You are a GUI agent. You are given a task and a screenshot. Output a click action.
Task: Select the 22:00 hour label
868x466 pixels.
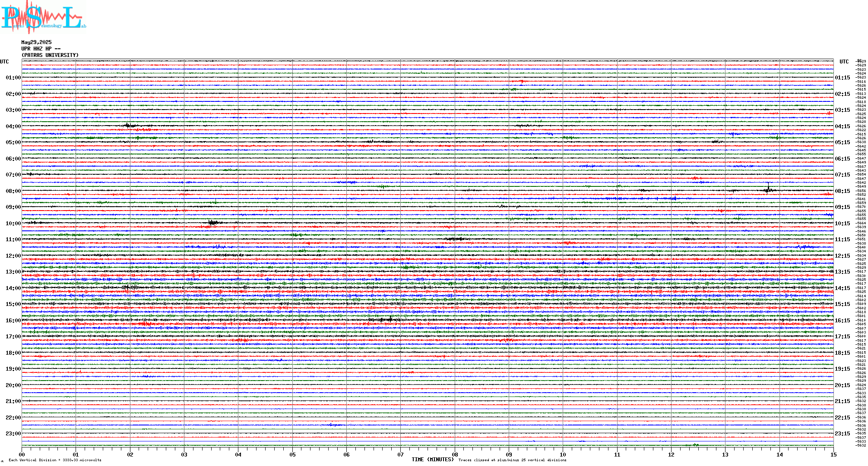[13, 418]
